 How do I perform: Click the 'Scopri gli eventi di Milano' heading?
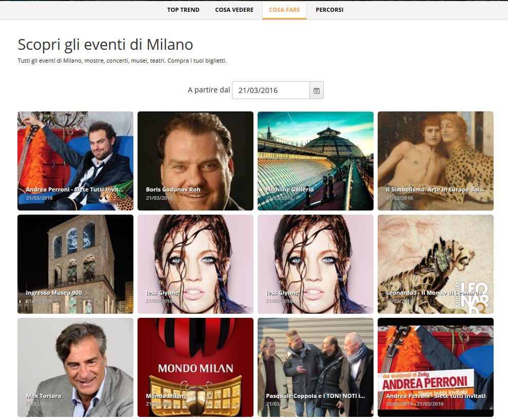105,45
